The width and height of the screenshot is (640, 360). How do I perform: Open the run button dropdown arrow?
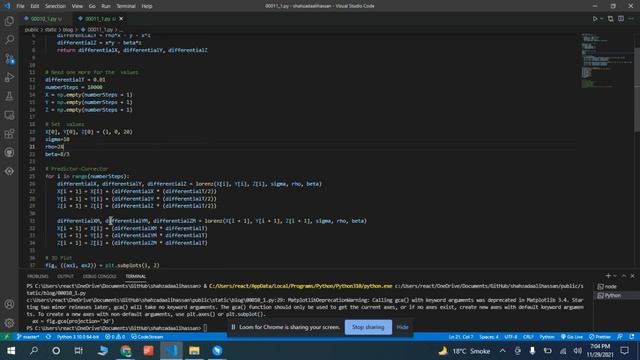(x=602, y=19)
